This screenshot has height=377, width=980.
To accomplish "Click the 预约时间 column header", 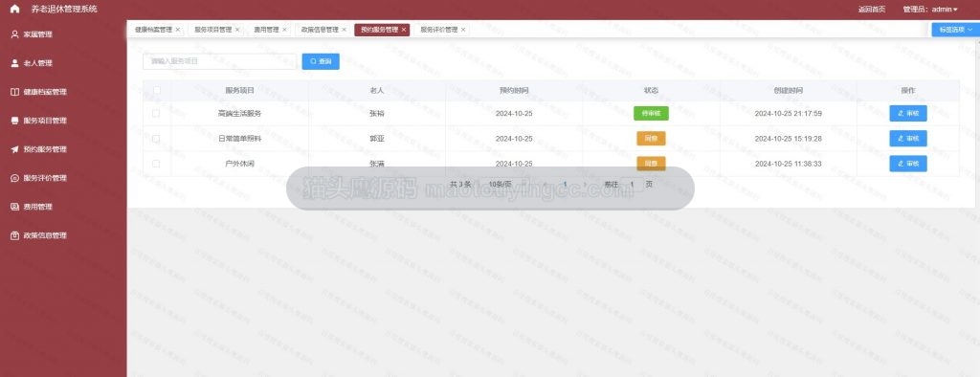I will pyautogui.click(x=514, y=91).
